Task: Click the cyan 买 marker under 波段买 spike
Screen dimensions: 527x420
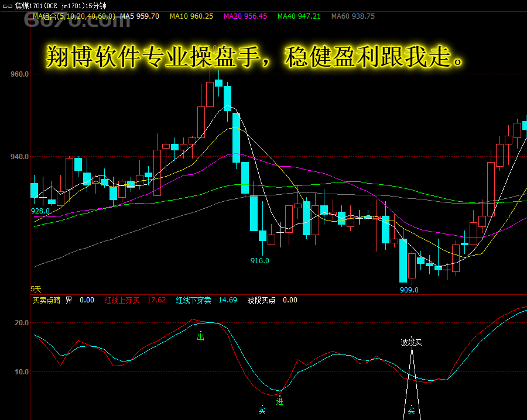Action: (x=412, y=411)
